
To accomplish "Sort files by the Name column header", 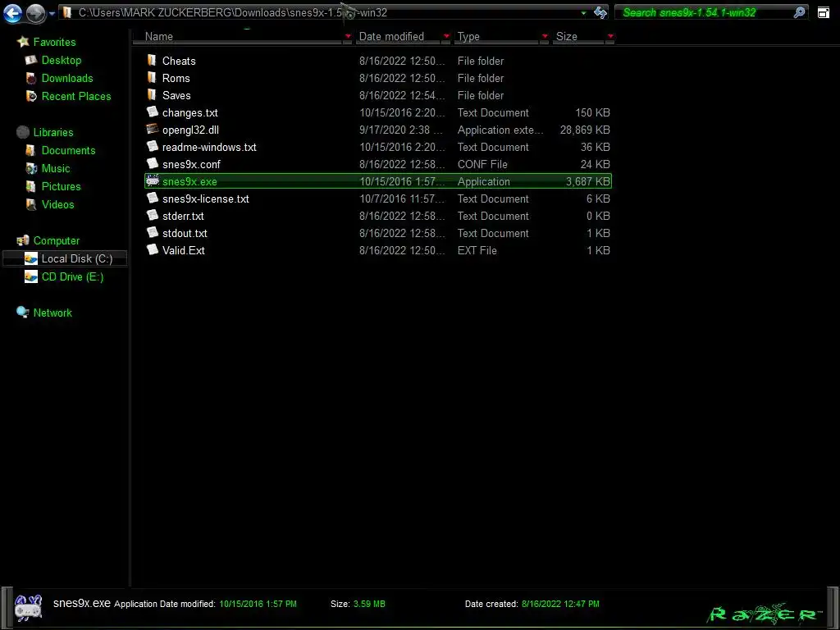I will pos(244,36).
